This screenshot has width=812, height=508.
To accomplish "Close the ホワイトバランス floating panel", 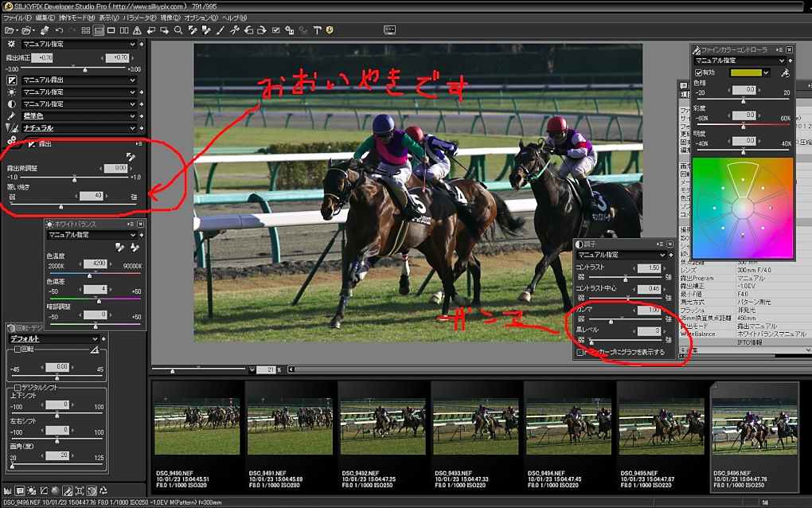I will coord(140,225).
